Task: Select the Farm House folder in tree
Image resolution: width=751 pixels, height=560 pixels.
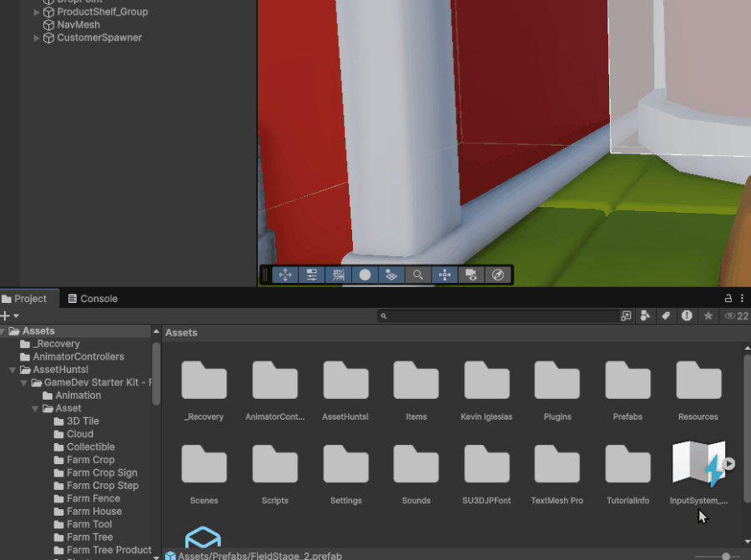Action: pyautogui.click(x=93, y=512)
